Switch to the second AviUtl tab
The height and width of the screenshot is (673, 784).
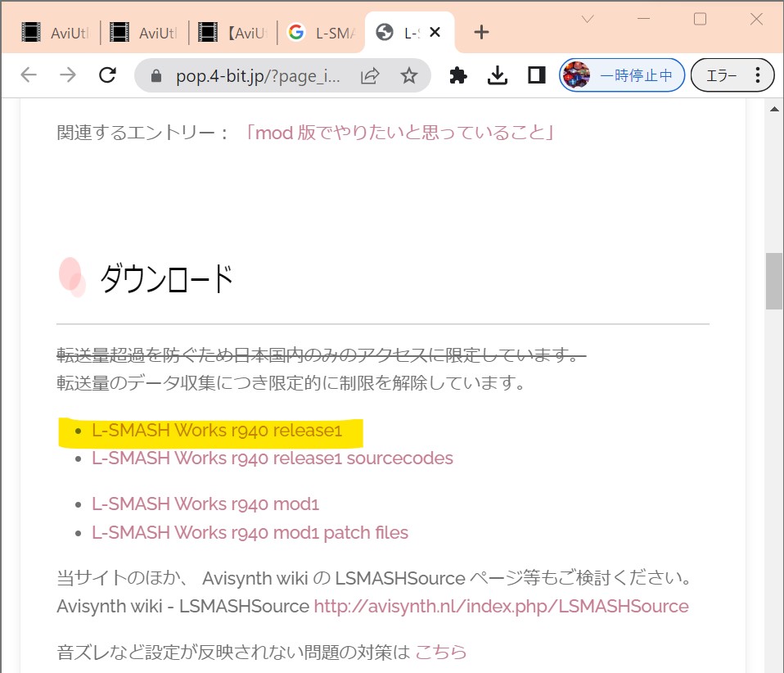144,33
